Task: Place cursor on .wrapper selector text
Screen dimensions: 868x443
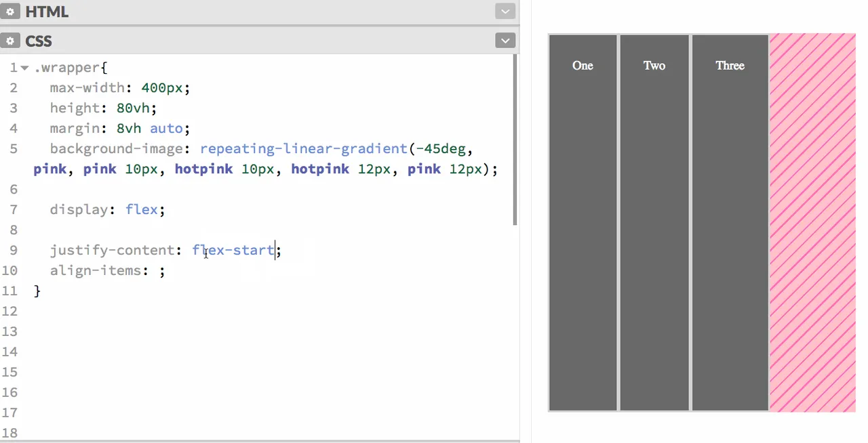Action: click(66, 68)
